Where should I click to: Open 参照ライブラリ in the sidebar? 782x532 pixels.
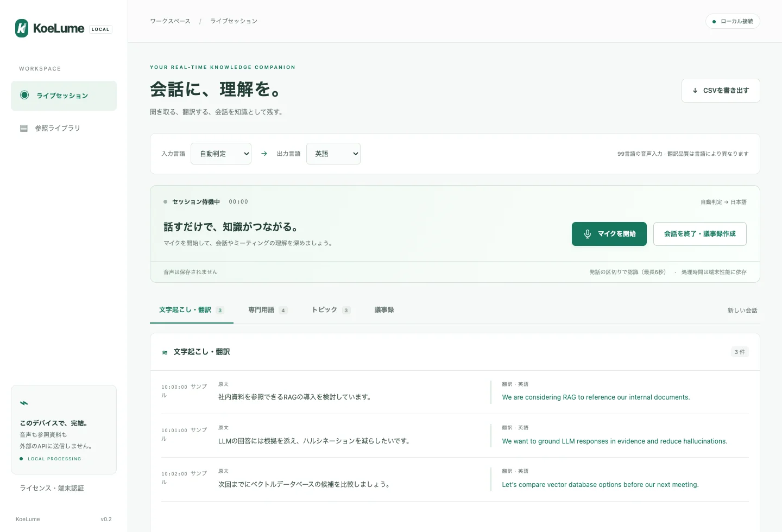tap(64, 128)
